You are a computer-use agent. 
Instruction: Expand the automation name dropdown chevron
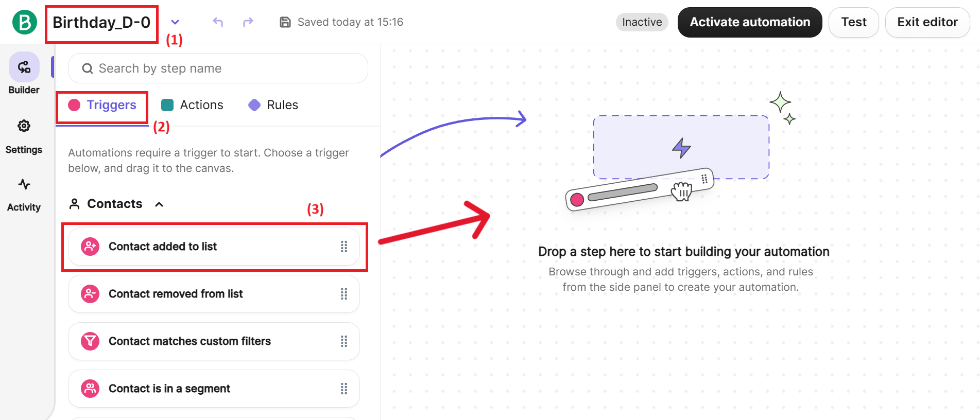pyautogui.click(x=175, y=22)
